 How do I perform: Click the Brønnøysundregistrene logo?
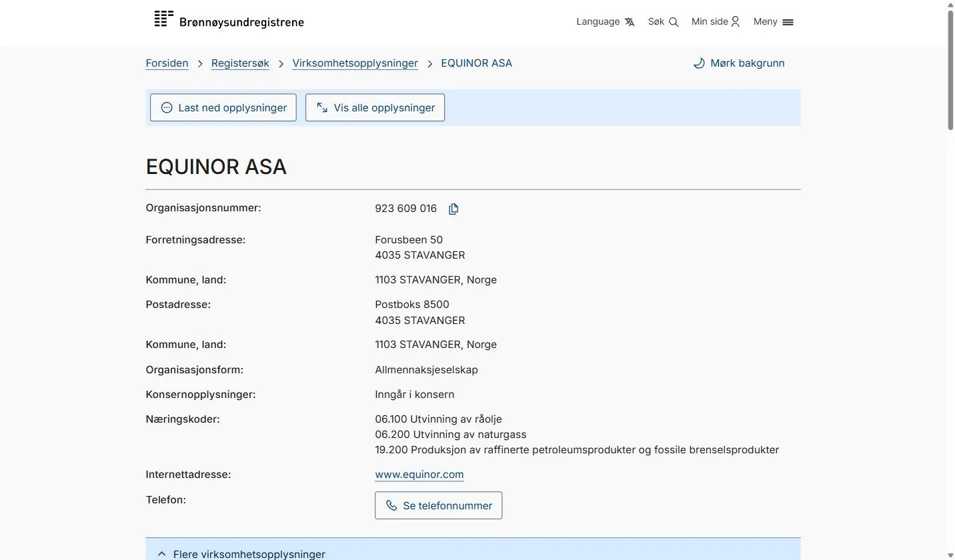(x=229, y=20)
